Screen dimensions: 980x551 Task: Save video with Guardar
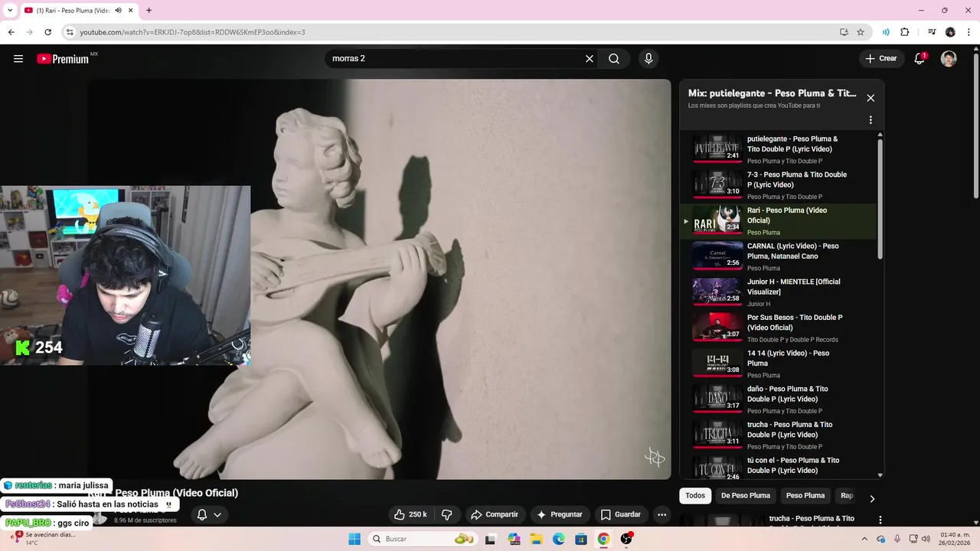click(621, 514)
